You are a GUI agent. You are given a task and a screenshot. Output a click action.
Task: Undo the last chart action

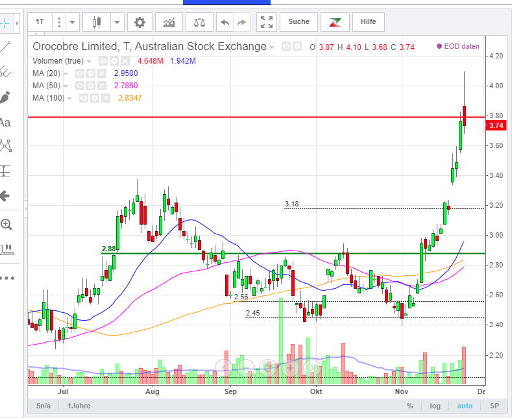tap(225, 22)
